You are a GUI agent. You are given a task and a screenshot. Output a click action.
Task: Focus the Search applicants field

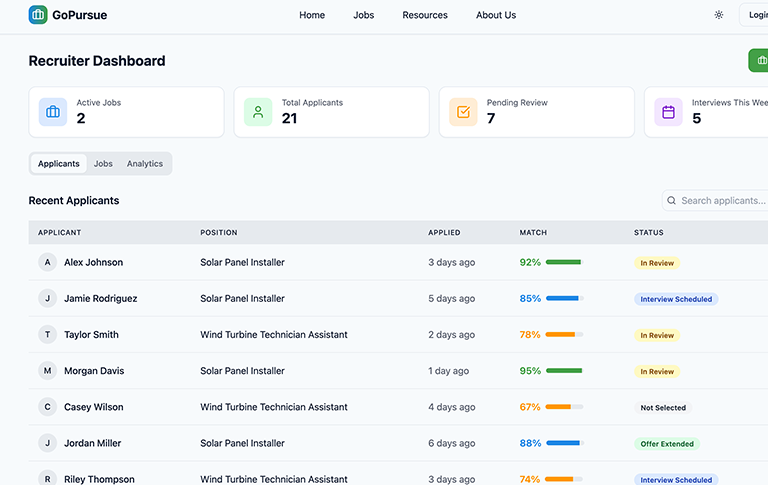(x=715, y=200)
